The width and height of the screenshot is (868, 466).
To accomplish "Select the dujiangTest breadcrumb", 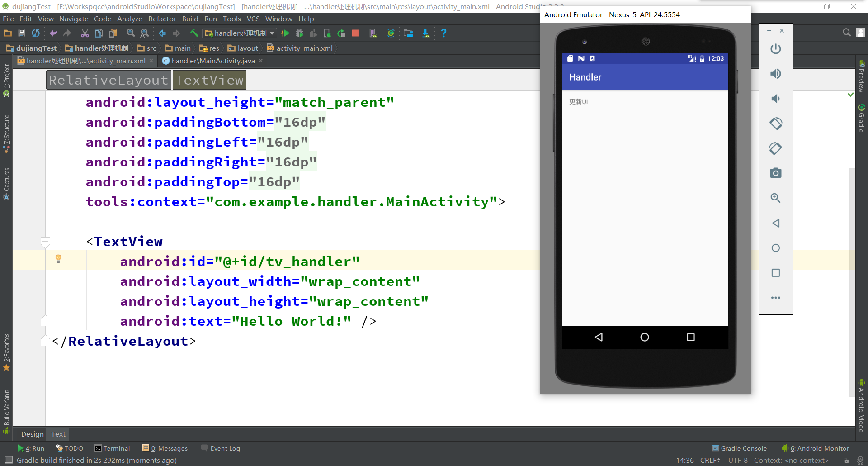I will [x=32, y=48].
